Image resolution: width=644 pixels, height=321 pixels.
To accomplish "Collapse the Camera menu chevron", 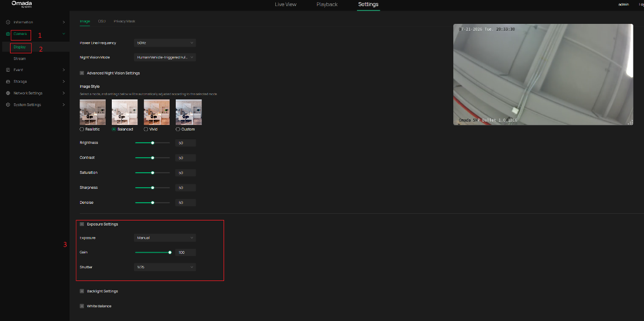I will [x=63, y=34].
